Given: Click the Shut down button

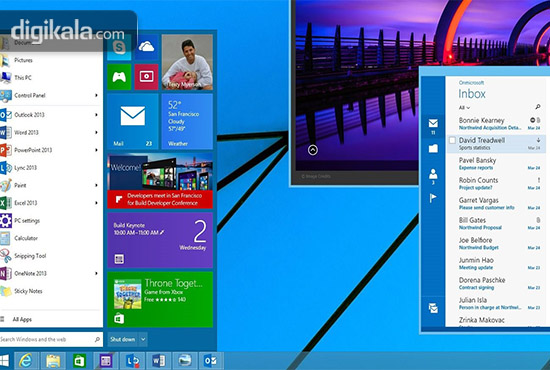Looking at the screenshot, I should pos(123,339).
